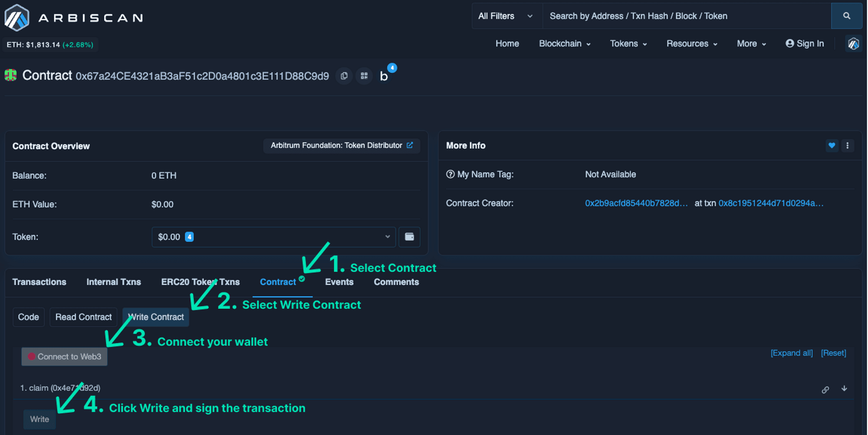Open the More Info three-dot options menu

(848, 146)
